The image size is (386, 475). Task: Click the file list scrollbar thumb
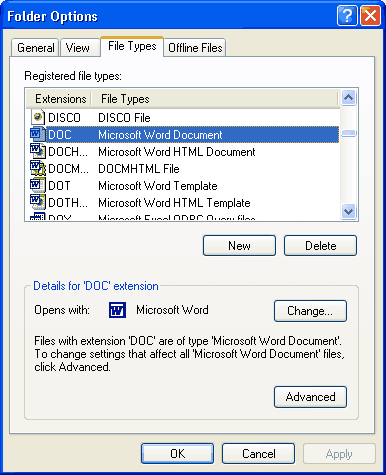[x=349, y=133]
